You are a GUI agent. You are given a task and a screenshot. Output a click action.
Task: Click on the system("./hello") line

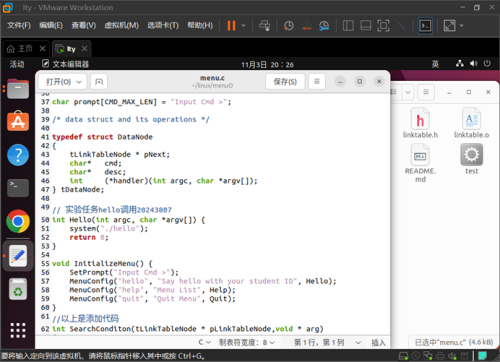tap(109, 229)
